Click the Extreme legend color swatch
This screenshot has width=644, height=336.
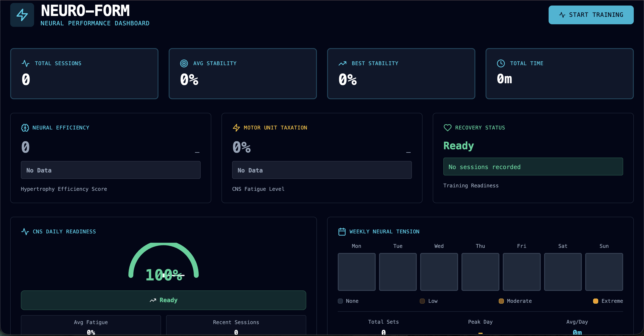[x=595, y=301]
